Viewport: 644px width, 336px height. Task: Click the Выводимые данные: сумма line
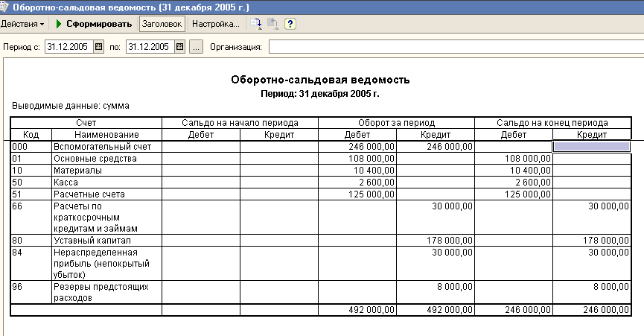(x=71, y=106)
